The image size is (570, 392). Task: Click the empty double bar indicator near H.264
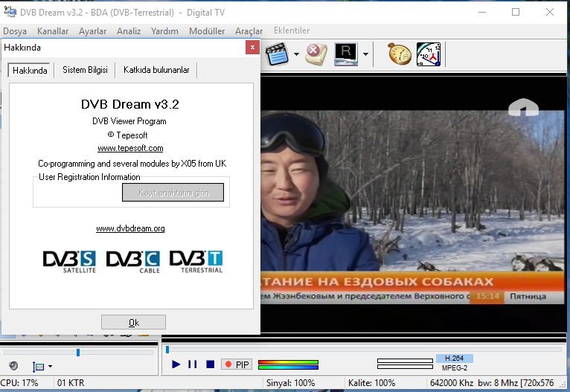click(x=405, y=364)
